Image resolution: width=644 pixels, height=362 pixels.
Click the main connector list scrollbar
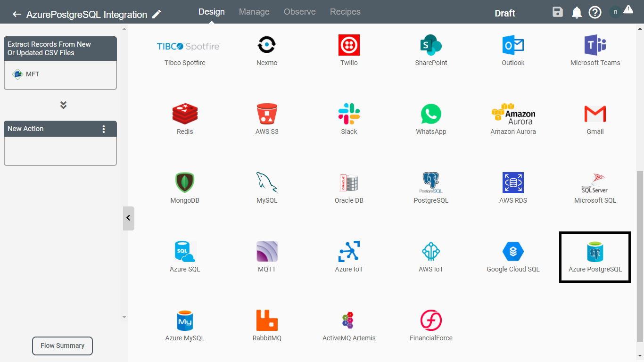tap(640, 256)
